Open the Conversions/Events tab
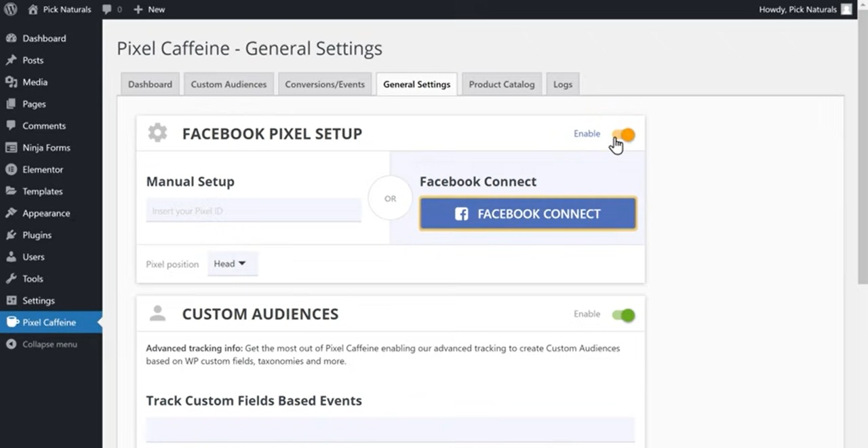The width and height of the screenshot is (868, 448). [325, 84]
